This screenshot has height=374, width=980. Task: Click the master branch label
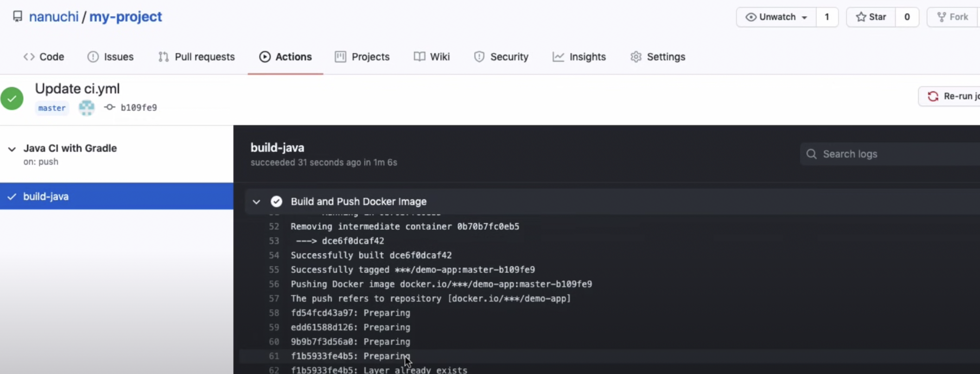pos(52,108)
